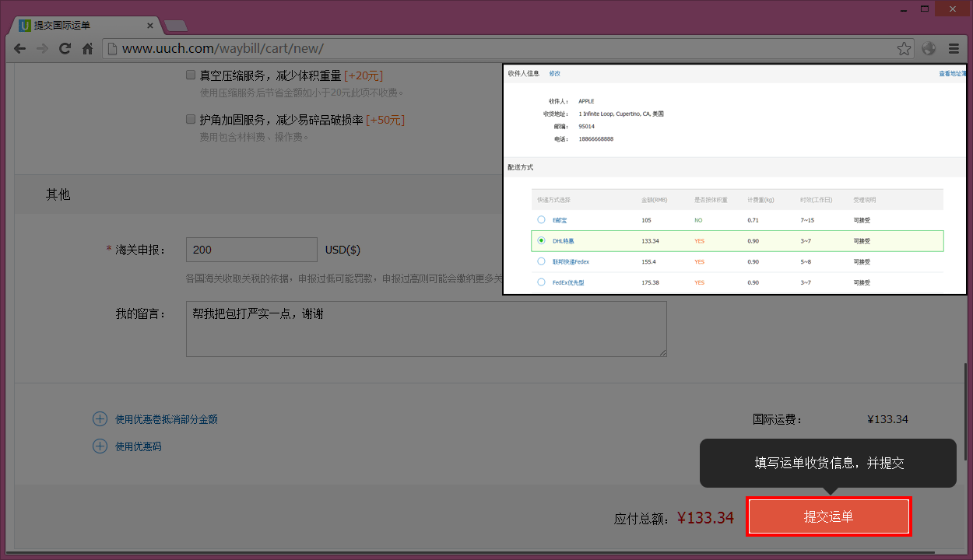Select the FedEx优先型 radio button
The width and height of the screenshot is (973, 560).
coord(541,282)
